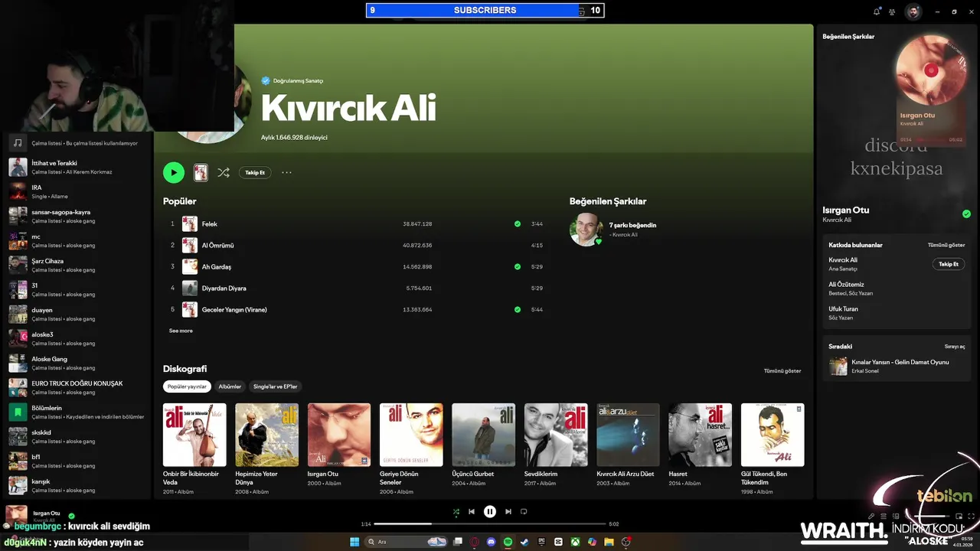The image size is (980, 551).
Task: Open the Üçüncü Gurbet album
Action: [484, 435]
